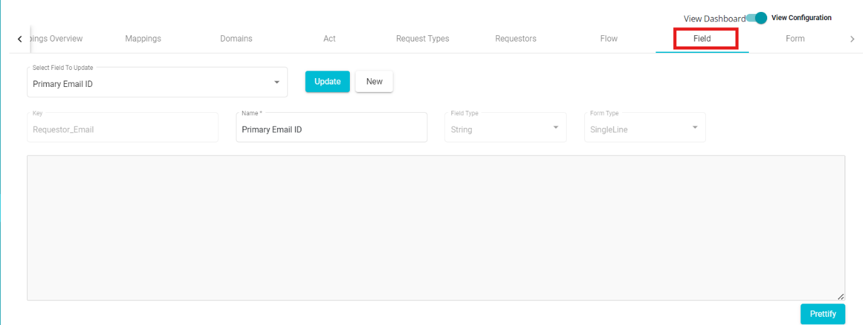The image size is (868, 325).
Task: Expand the Form Type dropdown
Action: pos(644,128)
